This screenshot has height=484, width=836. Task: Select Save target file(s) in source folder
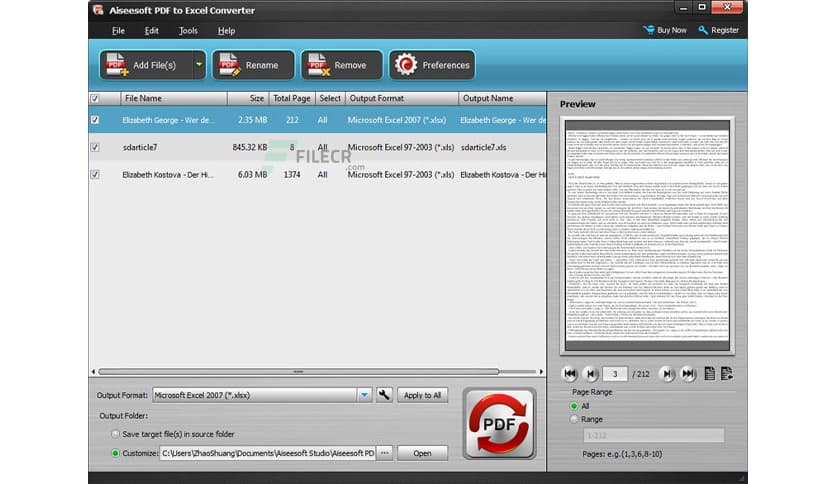pyautogui.click(x=115, y=434)
